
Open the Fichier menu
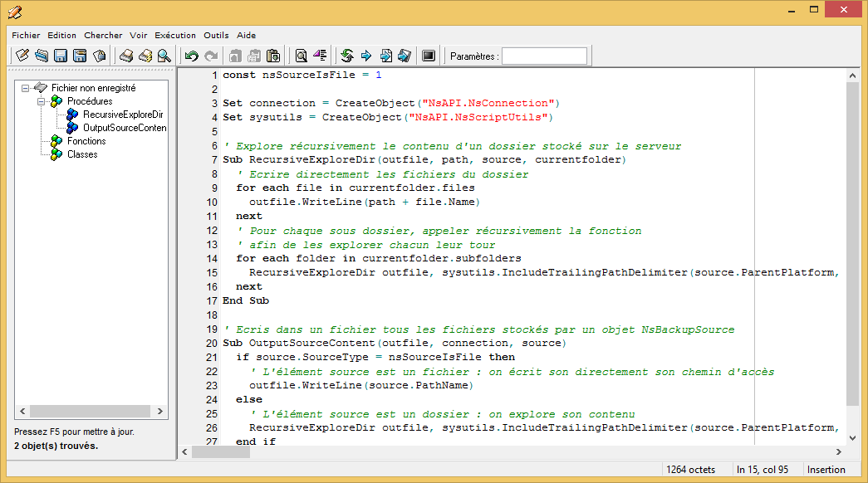pyautogui.click(x=26, y=36)
